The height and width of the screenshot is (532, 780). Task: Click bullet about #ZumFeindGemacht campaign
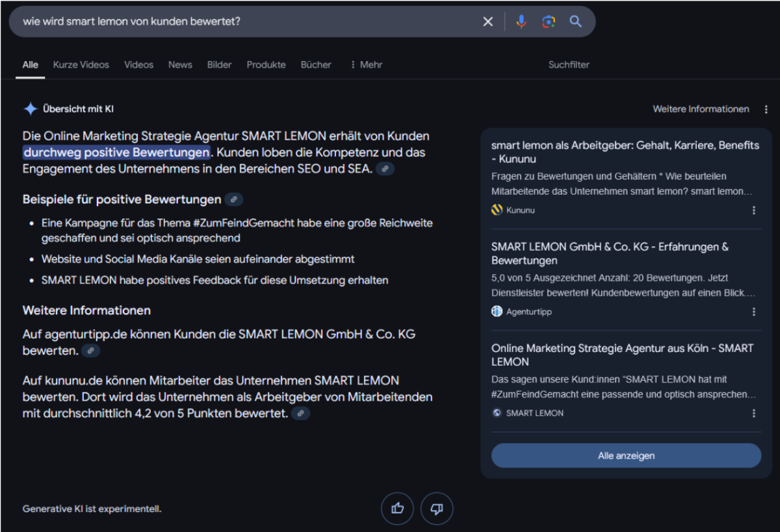point(237,231)
